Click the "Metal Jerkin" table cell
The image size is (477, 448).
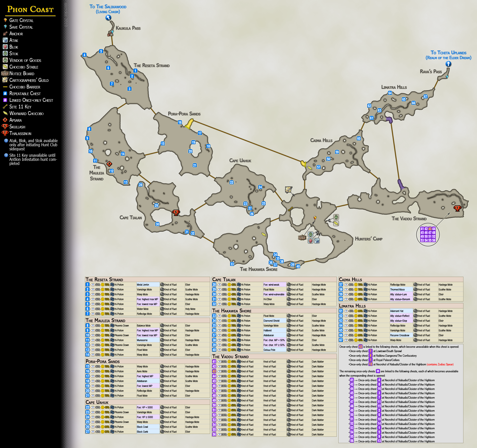coord(148,285)
